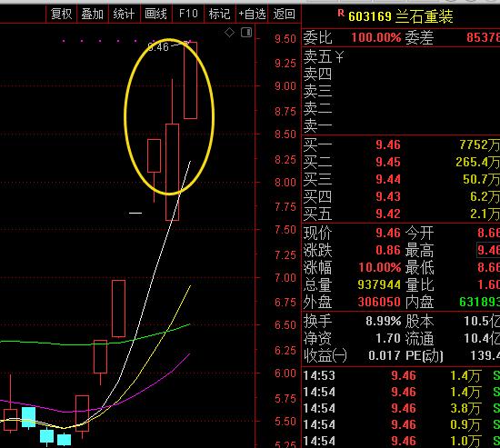This screenshot has width=500, height=448.
Task: Click the 返回 back button
Action: pos(284,14)
